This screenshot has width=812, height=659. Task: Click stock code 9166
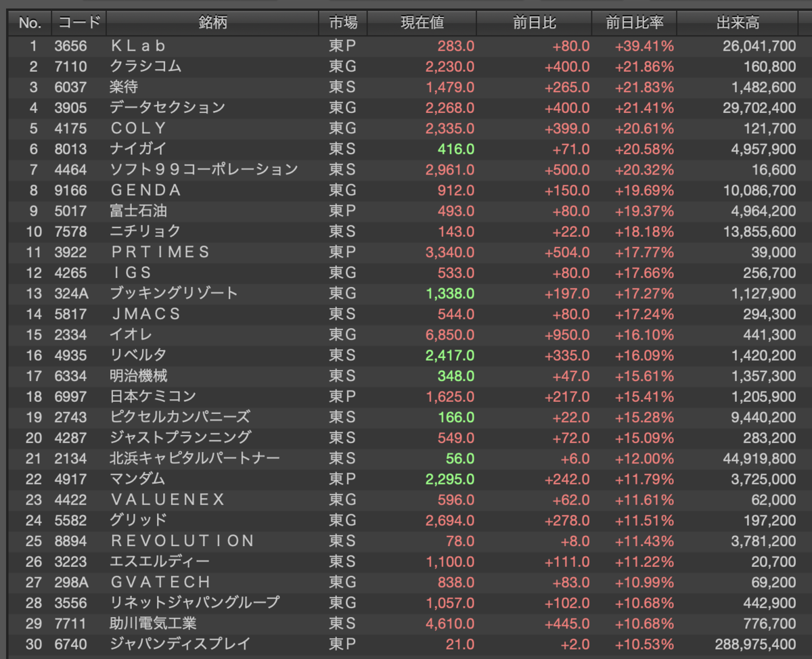click(71, 190)
